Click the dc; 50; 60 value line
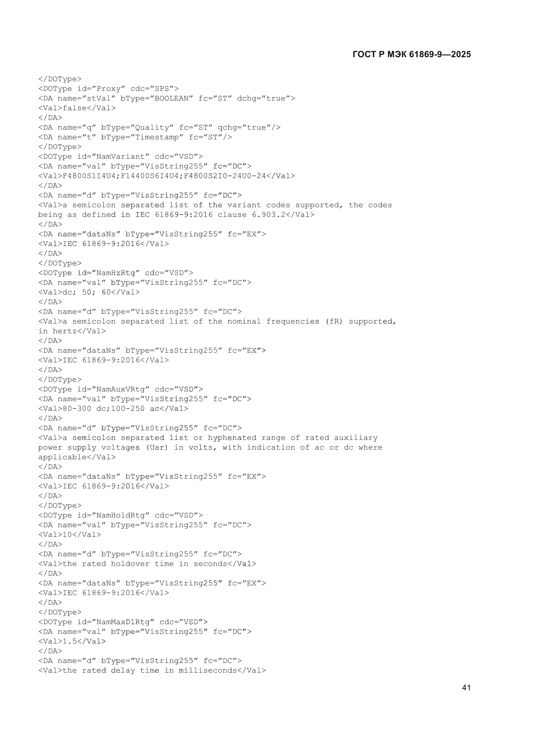 tap(89, 293)
